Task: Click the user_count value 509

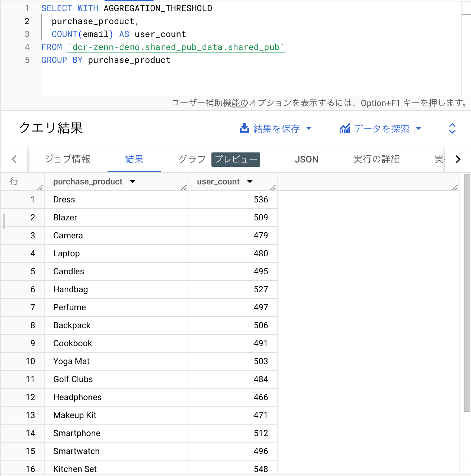Action: tap(261, 218)
